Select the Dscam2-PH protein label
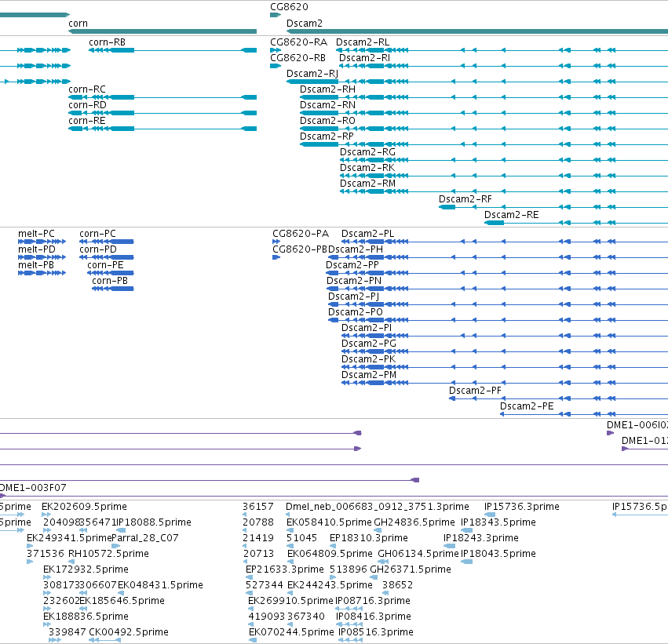This screenshot has height=644, width=668. pos(356,249)
